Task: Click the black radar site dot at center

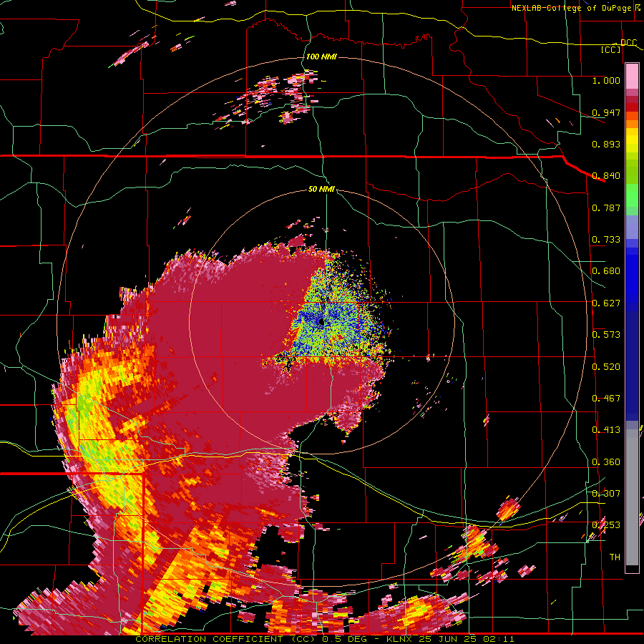Action: (x=321, y=322)
